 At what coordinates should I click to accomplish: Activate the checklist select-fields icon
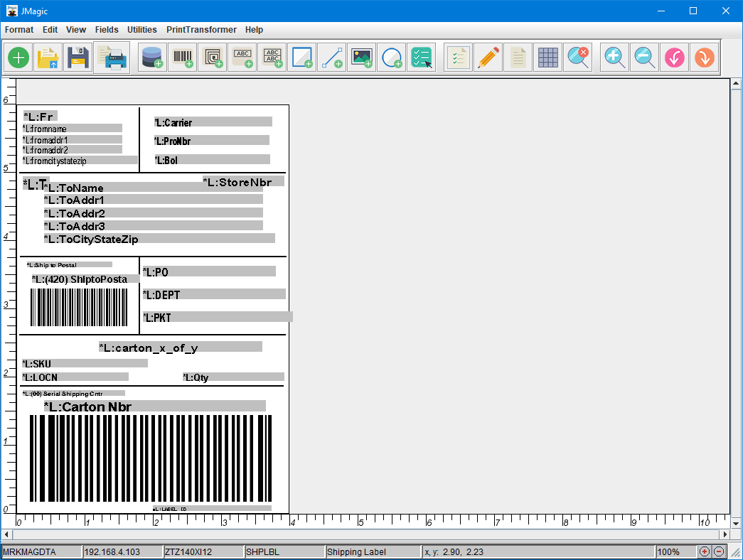coord(421,58)
